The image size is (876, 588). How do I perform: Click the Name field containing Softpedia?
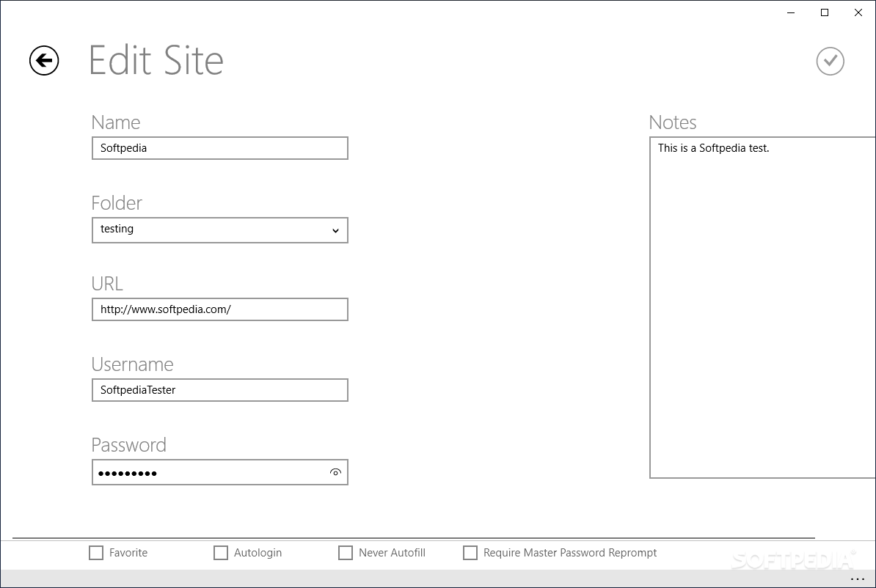click(x=220, y=148)
